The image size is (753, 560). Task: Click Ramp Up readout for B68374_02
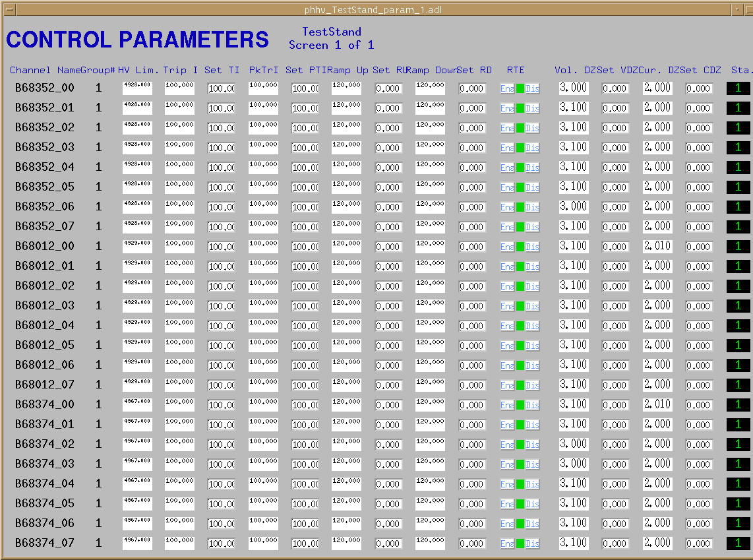point(346,444)
